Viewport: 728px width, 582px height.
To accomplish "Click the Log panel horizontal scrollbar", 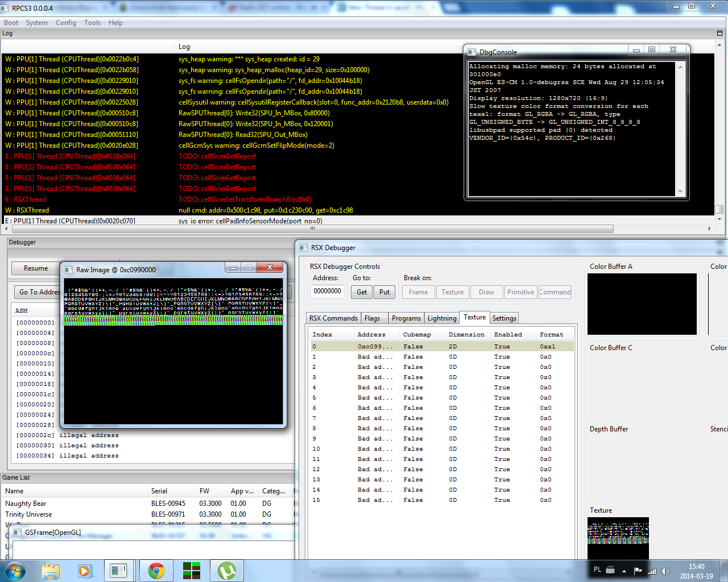I will (x=313, y=228).
